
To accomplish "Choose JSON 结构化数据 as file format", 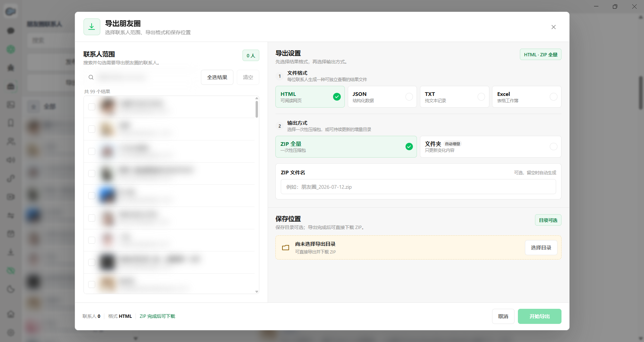I will (382, 97).
